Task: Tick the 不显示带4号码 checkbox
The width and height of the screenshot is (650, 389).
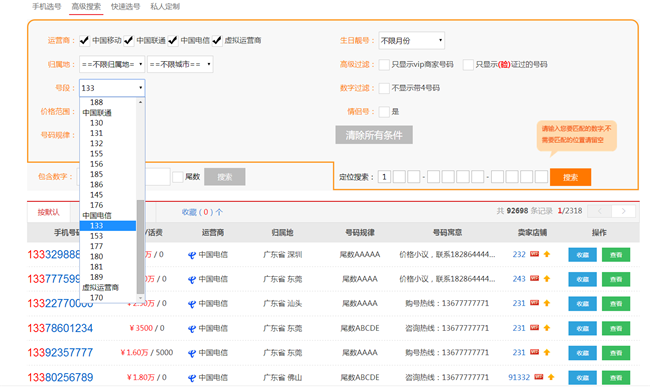Action: click(384, 88)
